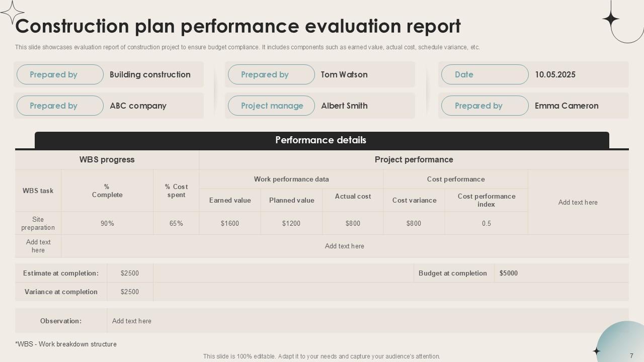Click the $2500 value beside Variance at completion
The height and width of the screenshot is (362, 644).
pos(130,292)
